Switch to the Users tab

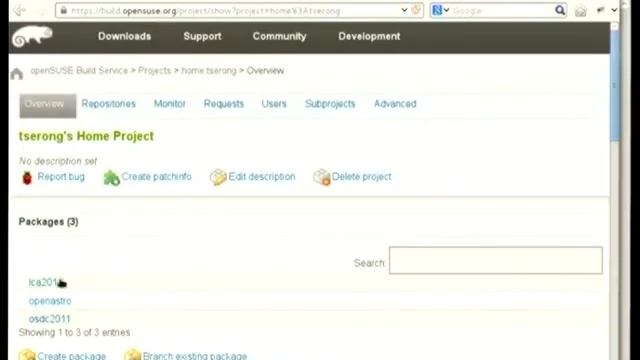[x=274, y=104]
